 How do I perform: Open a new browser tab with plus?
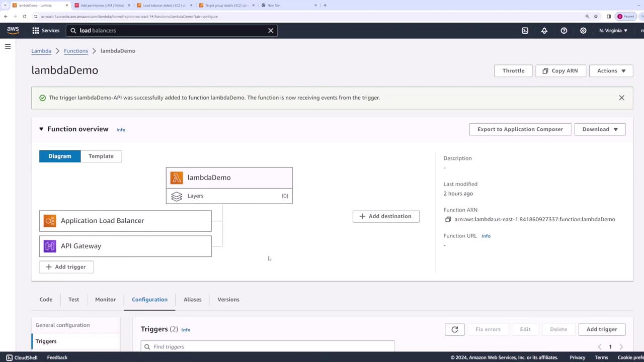(325, 6)
